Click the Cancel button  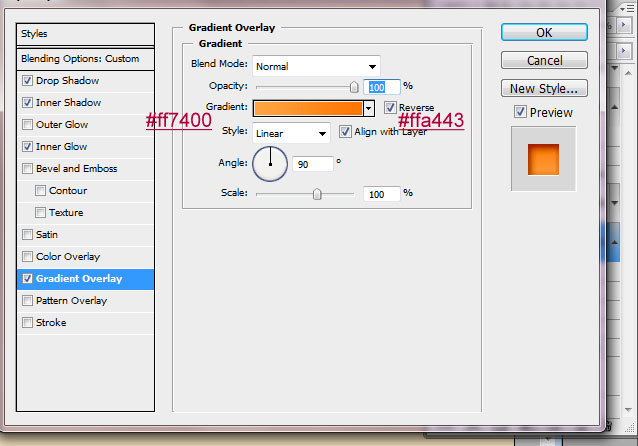[543, 60]
